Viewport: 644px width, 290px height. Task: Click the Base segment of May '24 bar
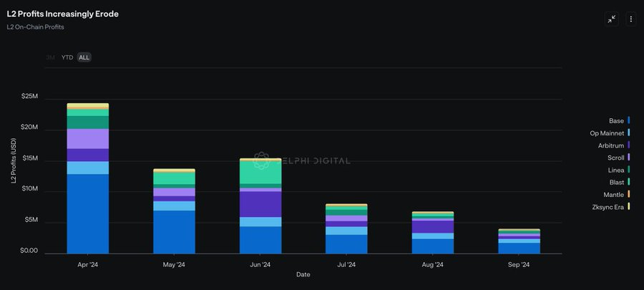click(174, 232)
